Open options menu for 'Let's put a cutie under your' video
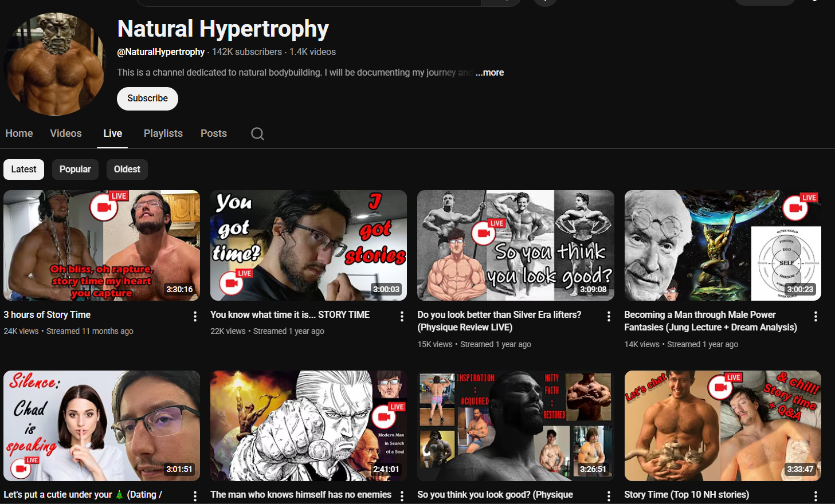 (195, 496)
